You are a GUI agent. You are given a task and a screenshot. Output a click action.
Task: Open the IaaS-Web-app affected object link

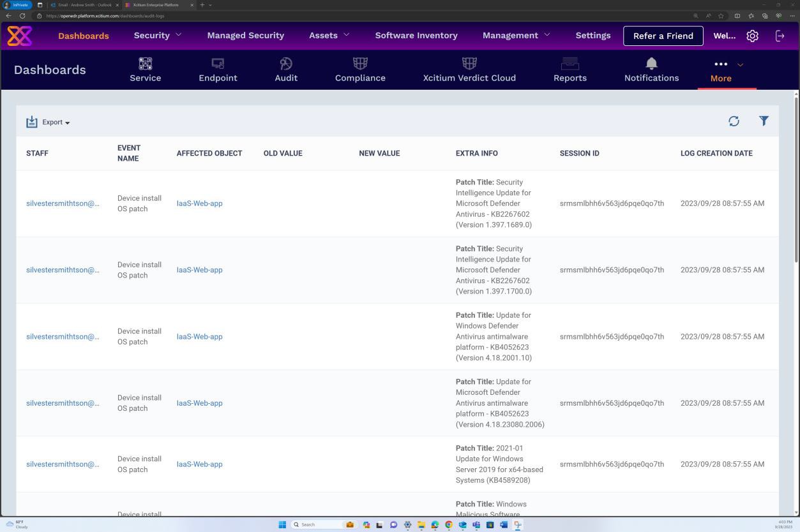coord(199,203)
